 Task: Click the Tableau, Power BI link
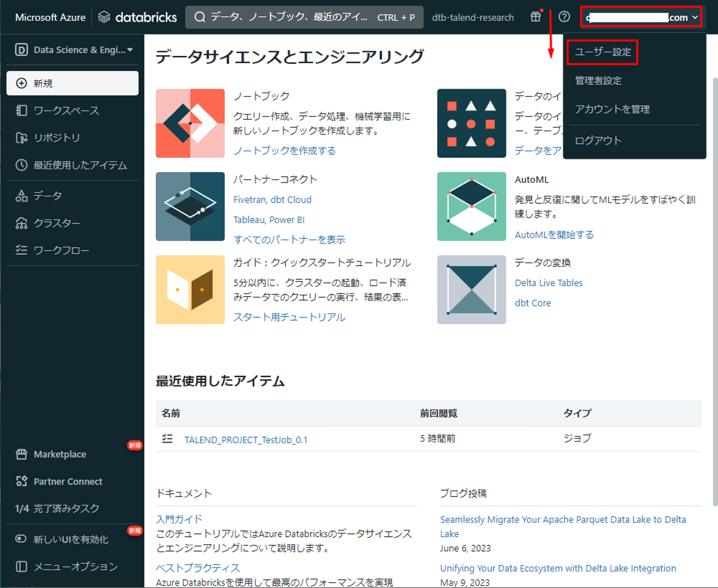point(269,219)
